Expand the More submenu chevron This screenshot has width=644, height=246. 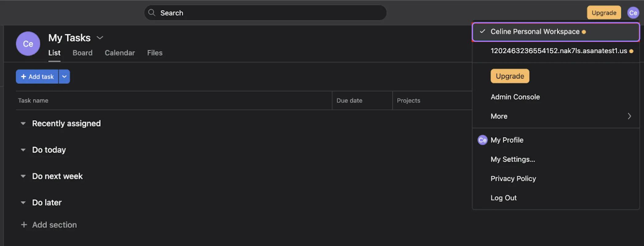[x=629, y=116]
